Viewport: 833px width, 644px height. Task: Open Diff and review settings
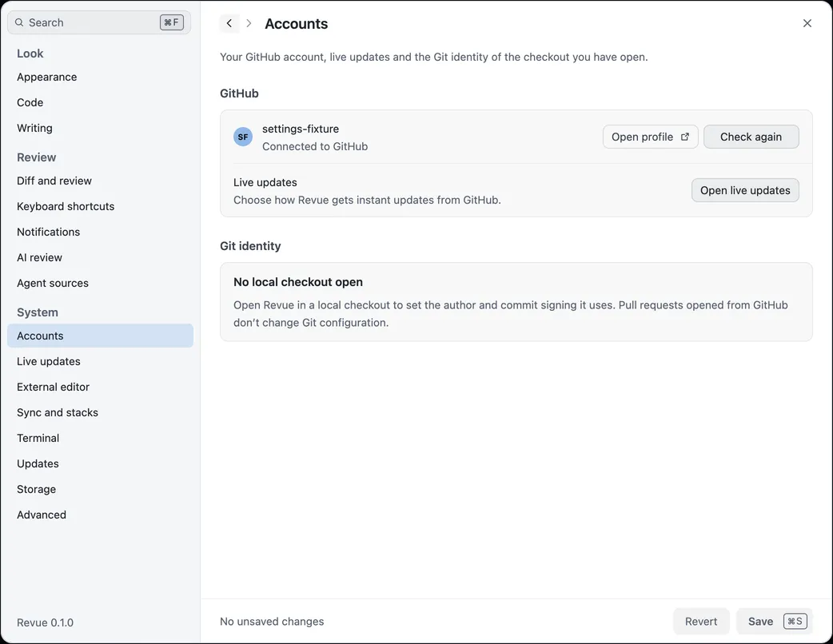click(x=101, y=181)
